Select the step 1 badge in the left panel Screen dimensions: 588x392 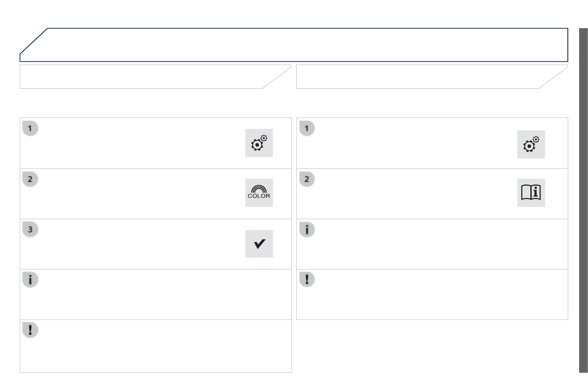31,129
